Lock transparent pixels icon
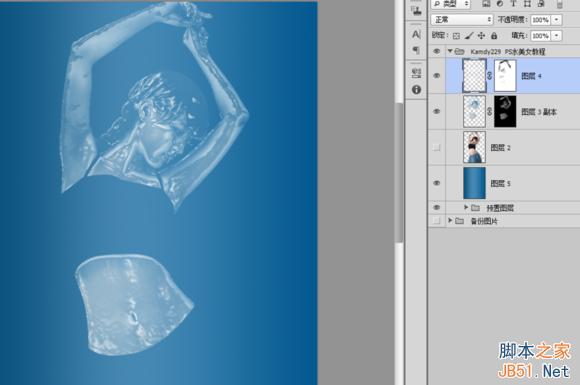 [456, 36]
